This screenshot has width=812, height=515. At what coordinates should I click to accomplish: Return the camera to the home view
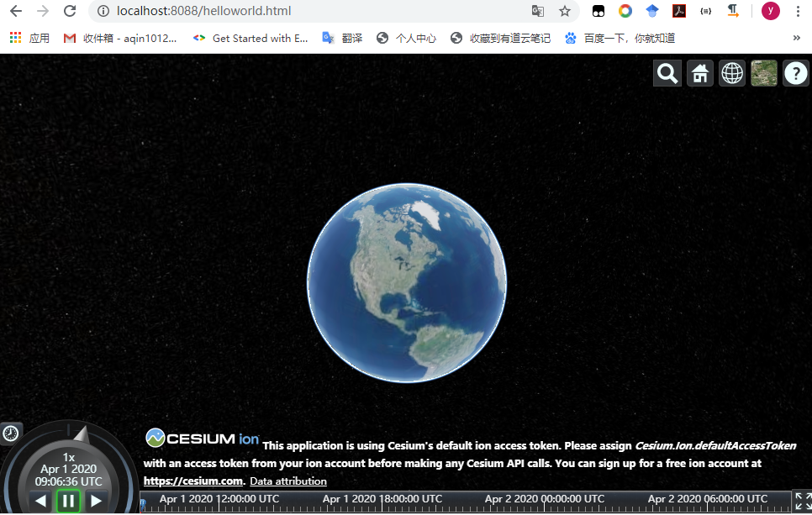pyautogui.click(x=699, y=73)
